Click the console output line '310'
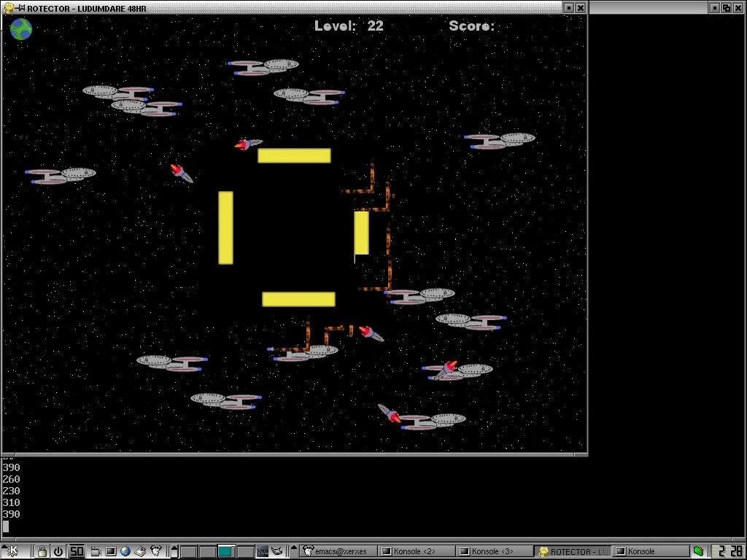The height and width of the screenshot is (560, 747). click(12, 502)
